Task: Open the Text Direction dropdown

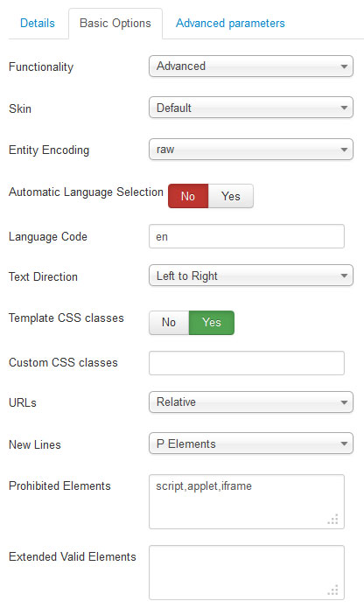Action: pos(251,276)
